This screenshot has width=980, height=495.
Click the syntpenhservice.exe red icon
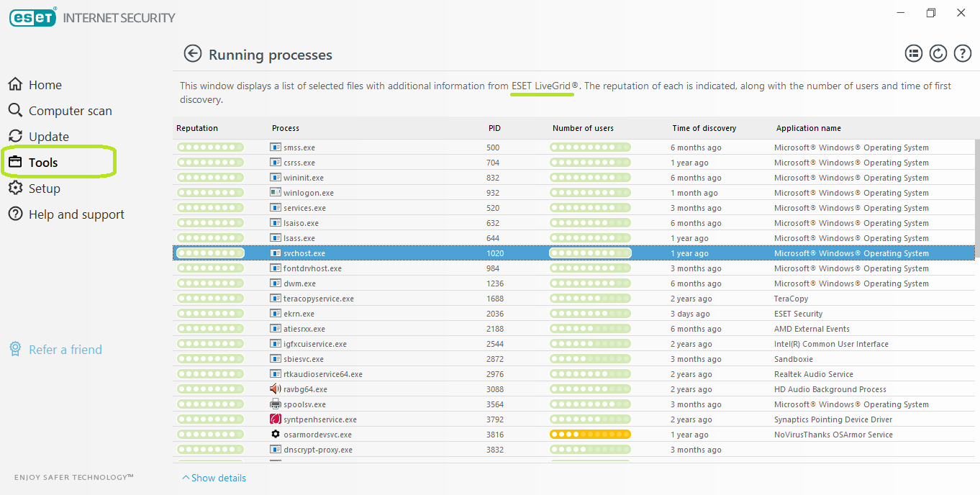coord(275,419)
